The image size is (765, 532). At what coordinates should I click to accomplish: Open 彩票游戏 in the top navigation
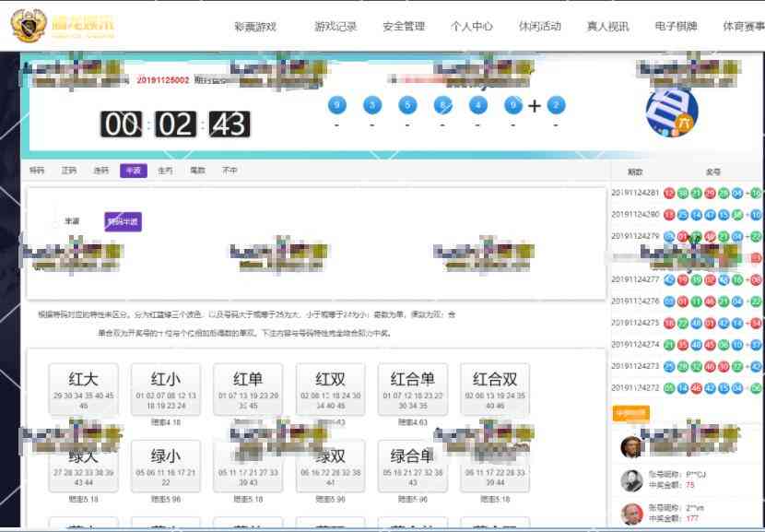pyautogui.click(x=255, y=27)
